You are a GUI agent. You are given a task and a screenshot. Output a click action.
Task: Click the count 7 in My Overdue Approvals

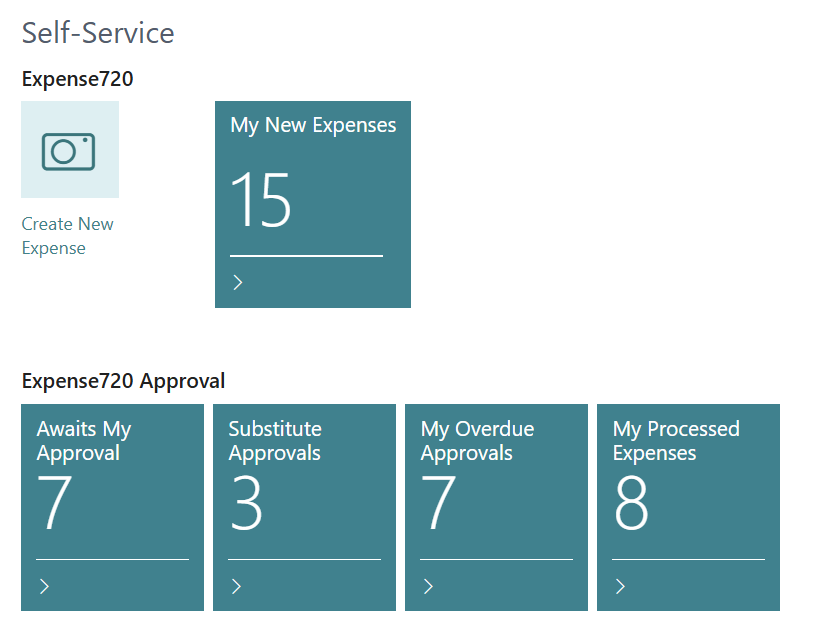pos(439,502)
